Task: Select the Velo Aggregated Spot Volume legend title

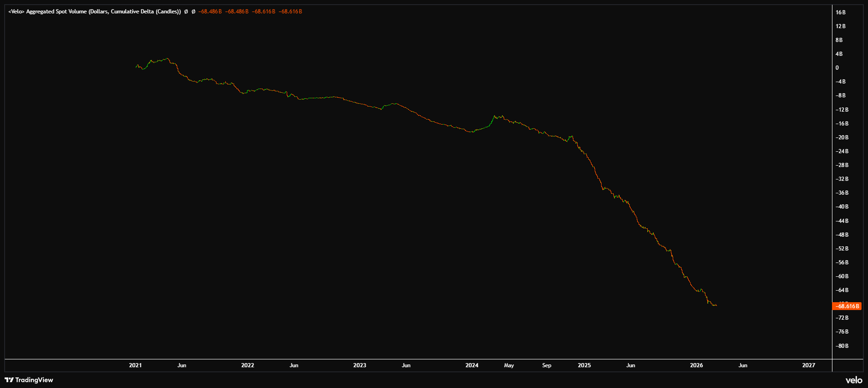Action: click(95, 12)
